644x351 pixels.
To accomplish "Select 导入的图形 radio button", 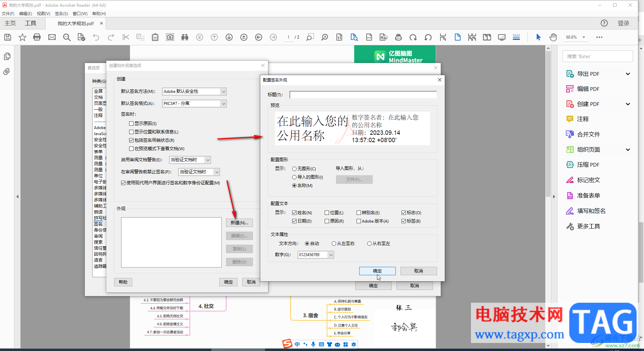I will pyautogui.click(x=294, y=177).
